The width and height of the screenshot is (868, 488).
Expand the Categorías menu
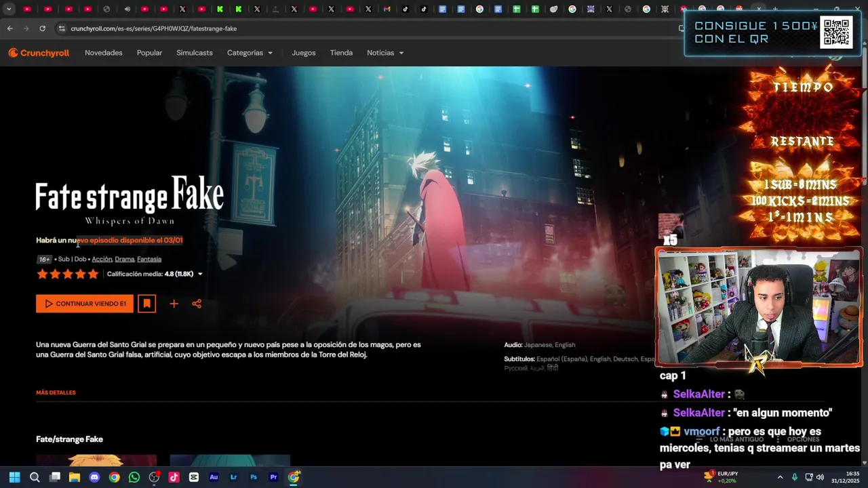coord(250,53)
